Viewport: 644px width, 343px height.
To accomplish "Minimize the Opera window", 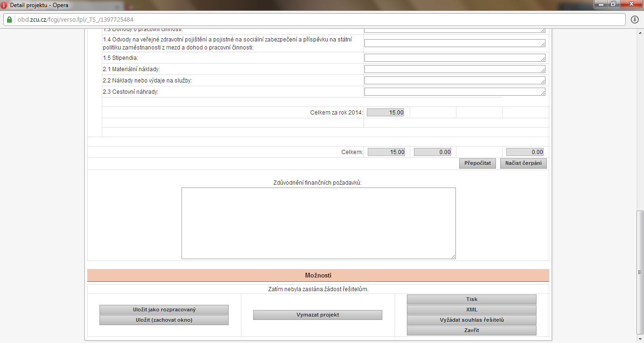I will [601, 4].
